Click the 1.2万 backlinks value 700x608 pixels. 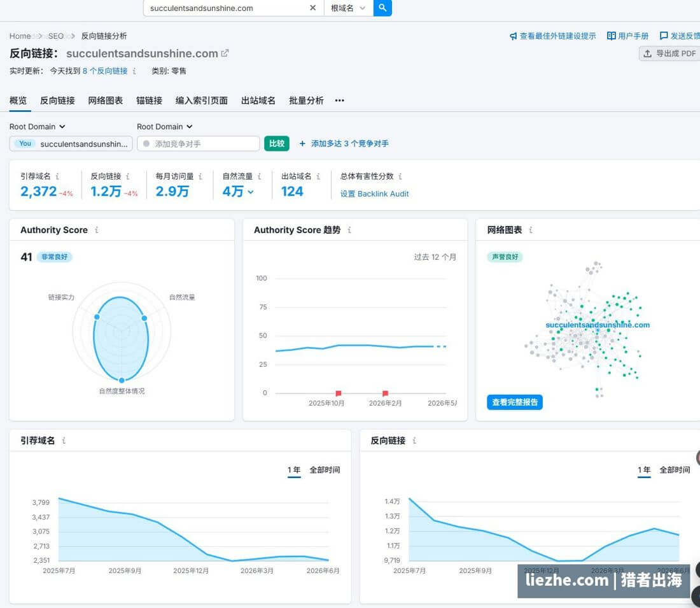click(106, 192)
